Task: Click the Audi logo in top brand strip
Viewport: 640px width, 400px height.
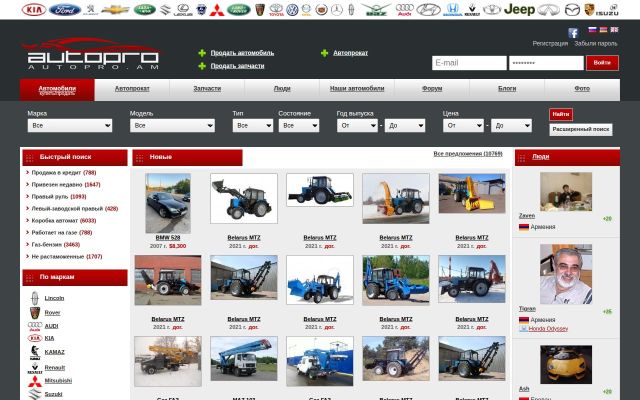Action: tap(404, 9)
